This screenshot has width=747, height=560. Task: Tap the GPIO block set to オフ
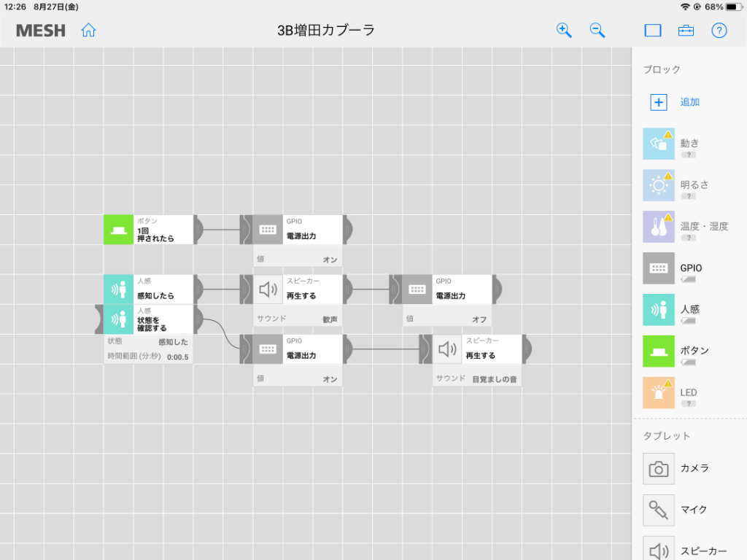point(447,289)
